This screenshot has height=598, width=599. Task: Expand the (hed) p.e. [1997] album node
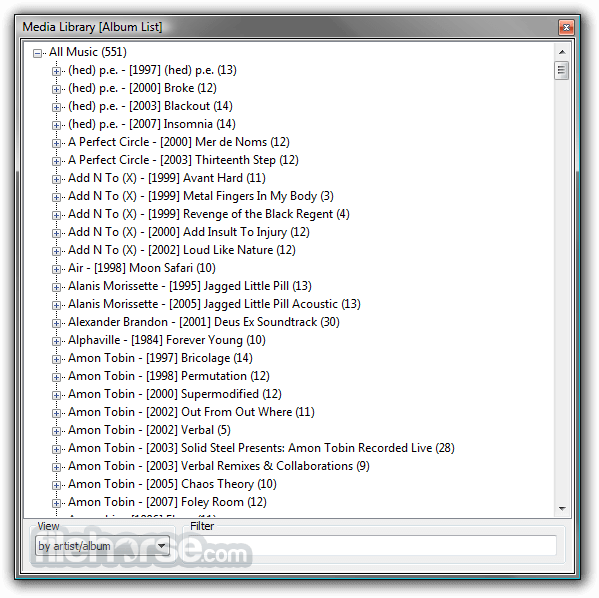click(56, 71)
